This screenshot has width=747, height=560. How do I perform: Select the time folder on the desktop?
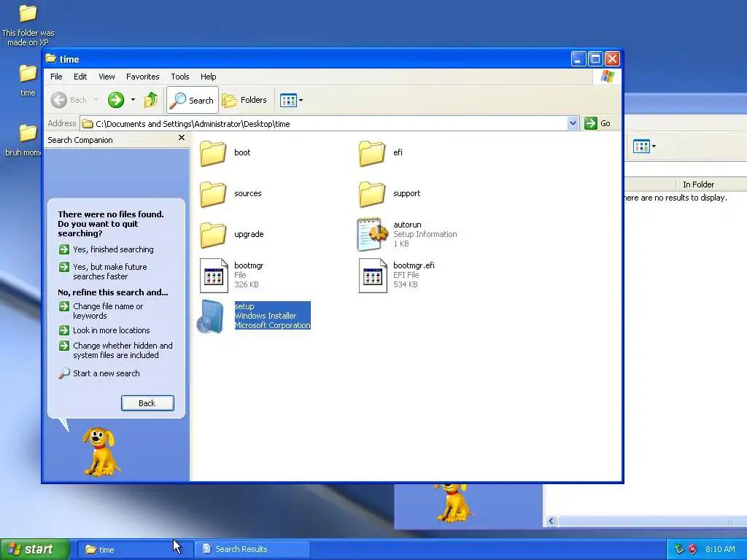(28, 81)
